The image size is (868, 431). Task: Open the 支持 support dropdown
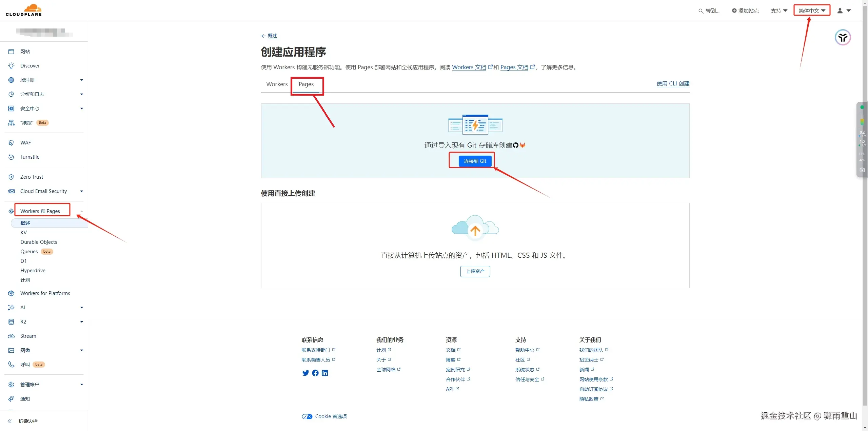pyautogui.click(x=779, y=11)
